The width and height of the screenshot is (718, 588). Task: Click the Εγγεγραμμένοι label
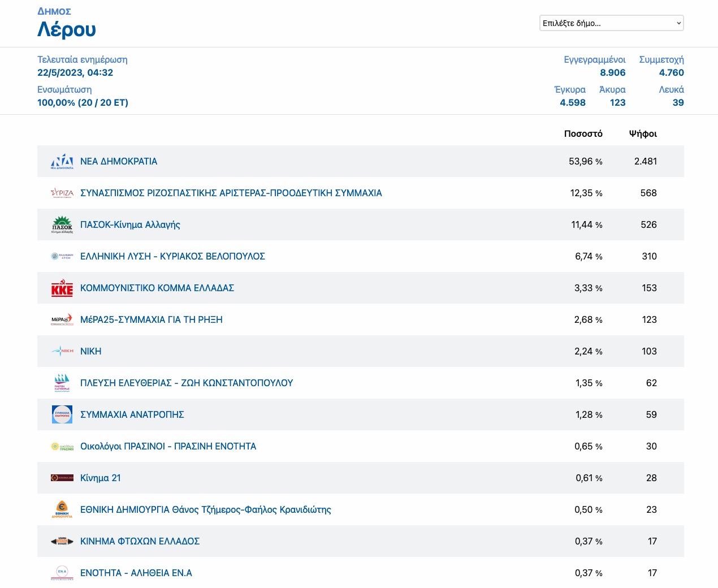click(x=595, y=59)
